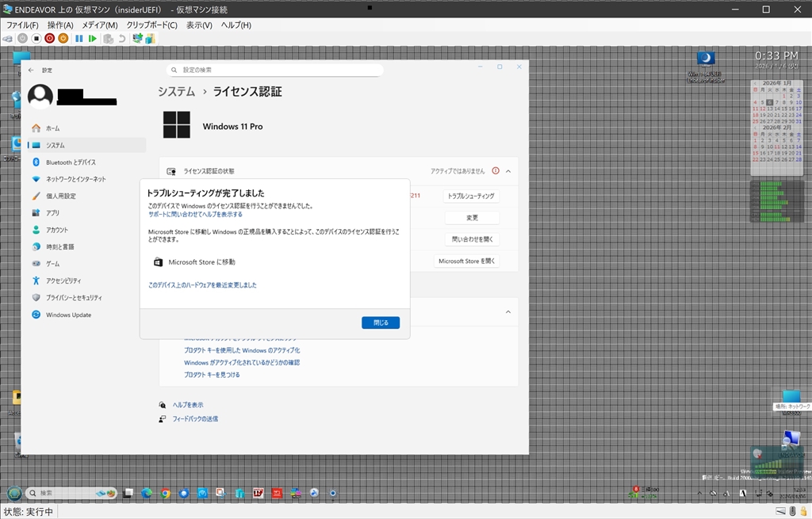The image size is (812, 519).
Task: Pause the virtual machine
Action: pyautogui.click(x=79, y=39)
